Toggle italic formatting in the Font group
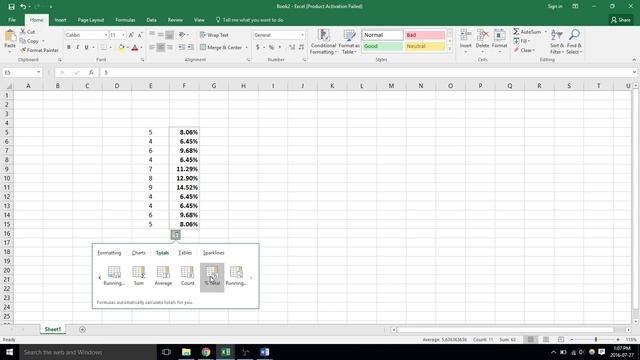The height and width of the screenshot is (360, 640). (78, 48)
